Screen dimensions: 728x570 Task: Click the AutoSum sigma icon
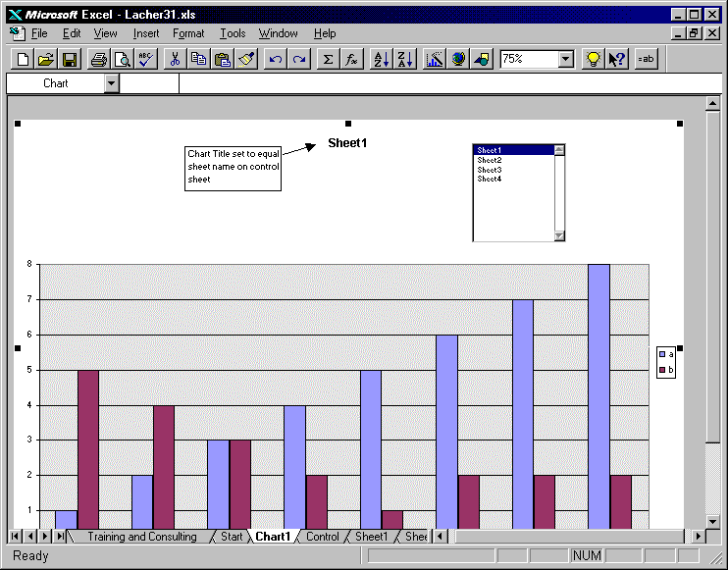point(329,60)
